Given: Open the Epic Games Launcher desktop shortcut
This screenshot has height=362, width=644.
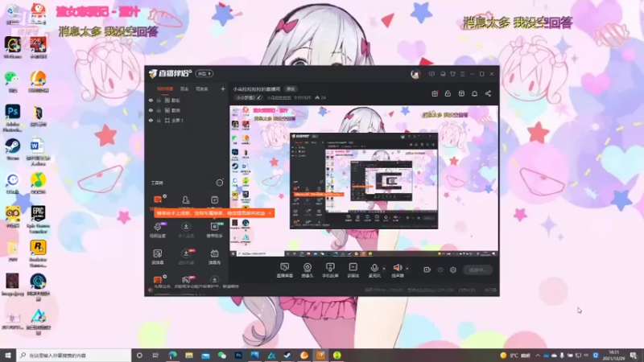Looking at the screenshot, I should (x=38, y=220).
